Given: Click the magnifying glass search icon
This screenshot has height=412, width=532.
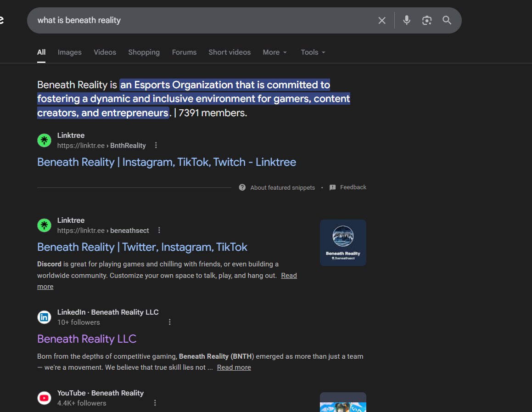Looking at the screenshot, I should [x=447, y=20].
